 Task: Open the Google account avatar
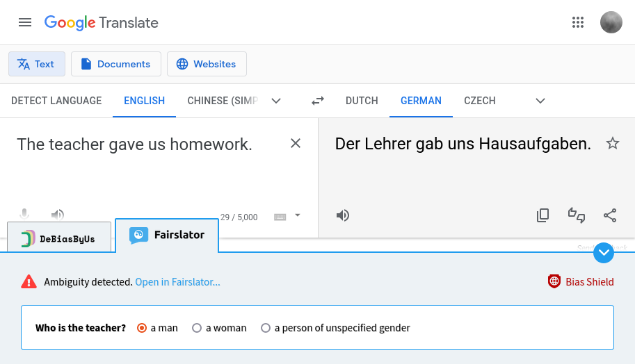(x=611, y=22)
